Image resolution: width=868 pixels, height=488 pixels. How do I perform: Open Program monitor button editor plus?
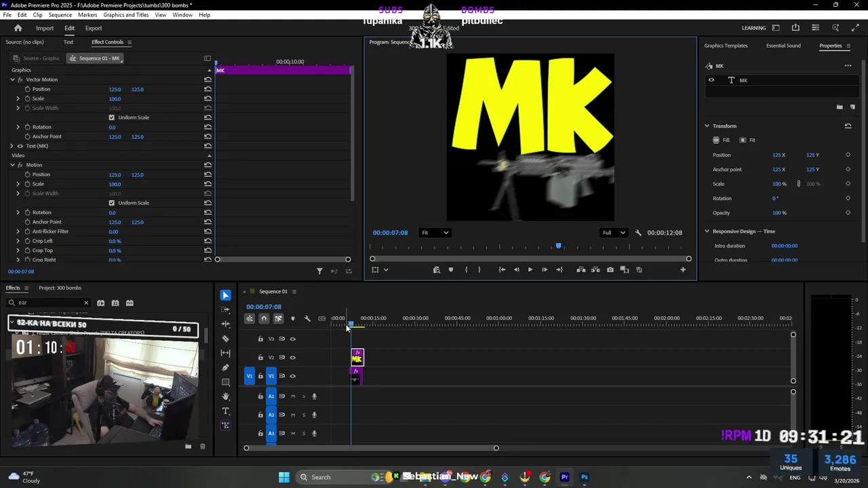[x=683, y=270]
